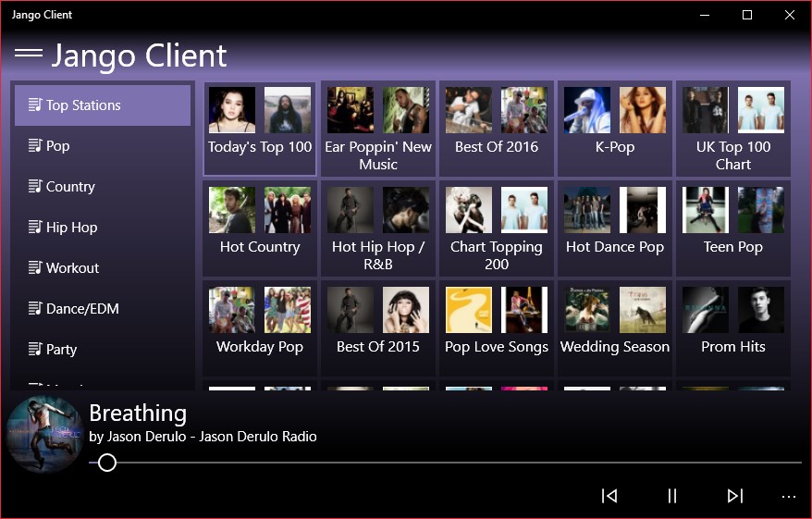
Task: Skip to the next track
Action: 735,496
